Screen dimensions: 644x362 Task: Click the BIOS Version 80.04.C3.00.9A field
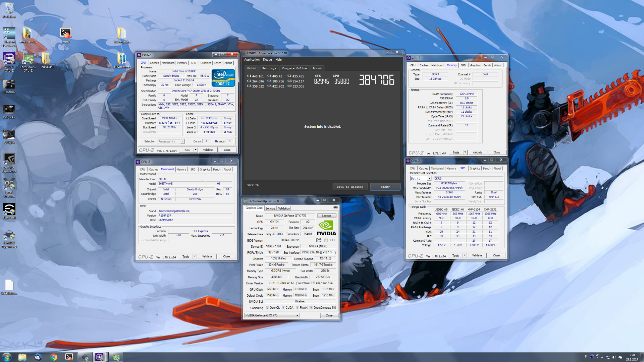click(x=290, y=240)
